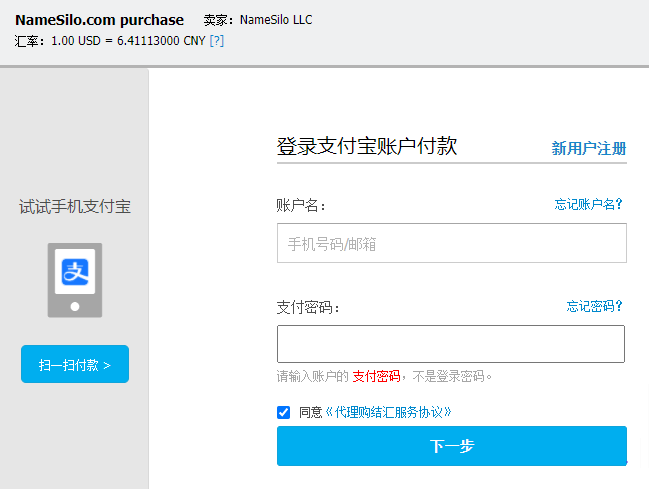The width and height of the screenshot is (649, 489).
Task: Click the 试试手机支付宝 heading text
Action: tap(75, 207)
